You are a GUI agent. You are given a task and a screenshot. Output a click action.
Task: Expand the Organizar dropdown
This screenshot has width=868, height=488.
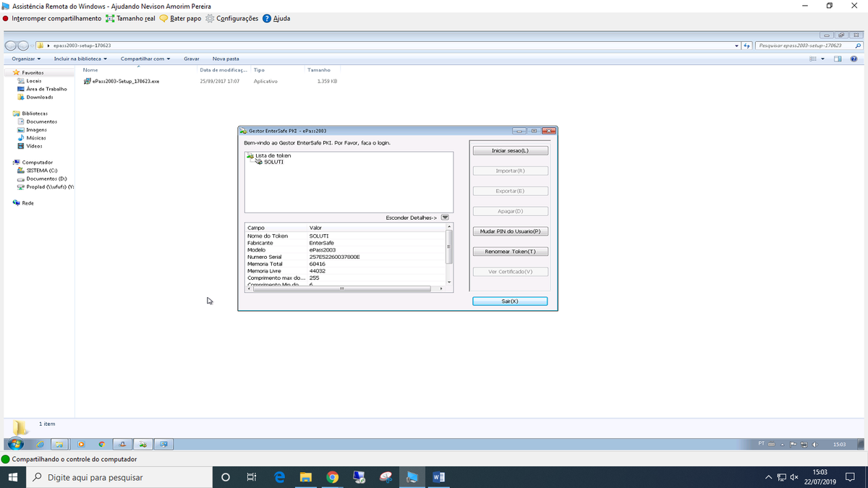coord(25,59)
